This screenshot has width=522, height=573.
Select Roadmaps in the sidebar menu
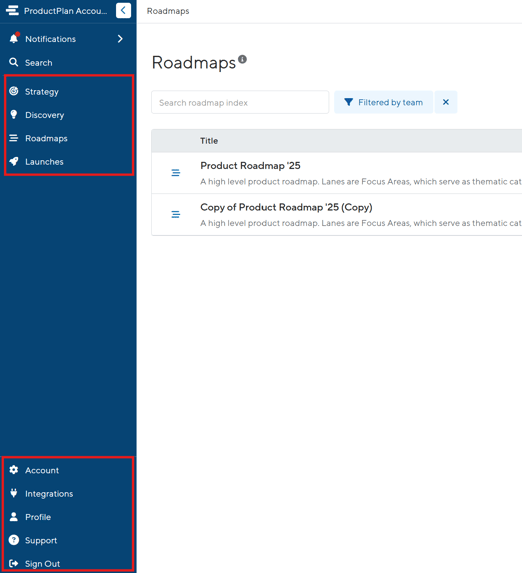[46, 138]
